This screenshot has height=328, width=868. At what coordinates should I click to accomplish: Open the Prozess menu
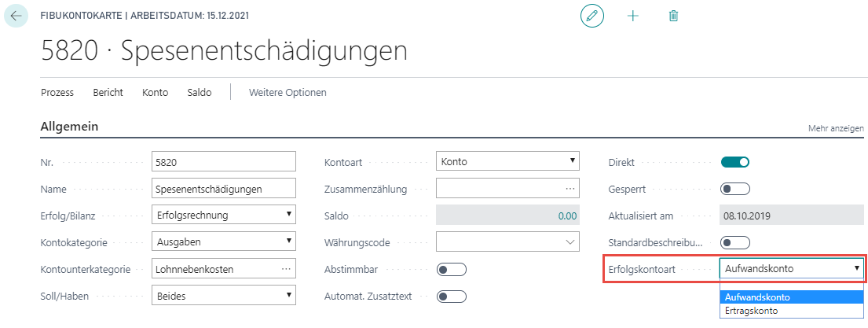tap(57, 93)
